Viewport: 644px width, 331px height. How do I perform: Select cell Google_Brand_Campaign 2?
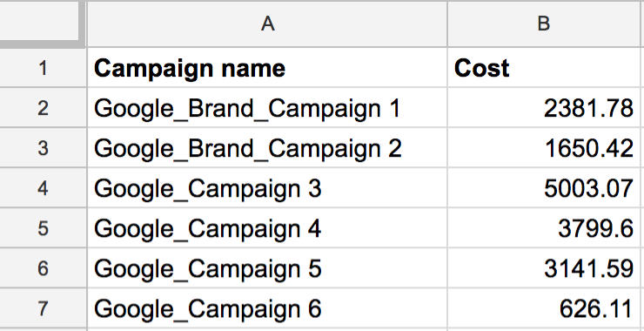click(267, 147)
